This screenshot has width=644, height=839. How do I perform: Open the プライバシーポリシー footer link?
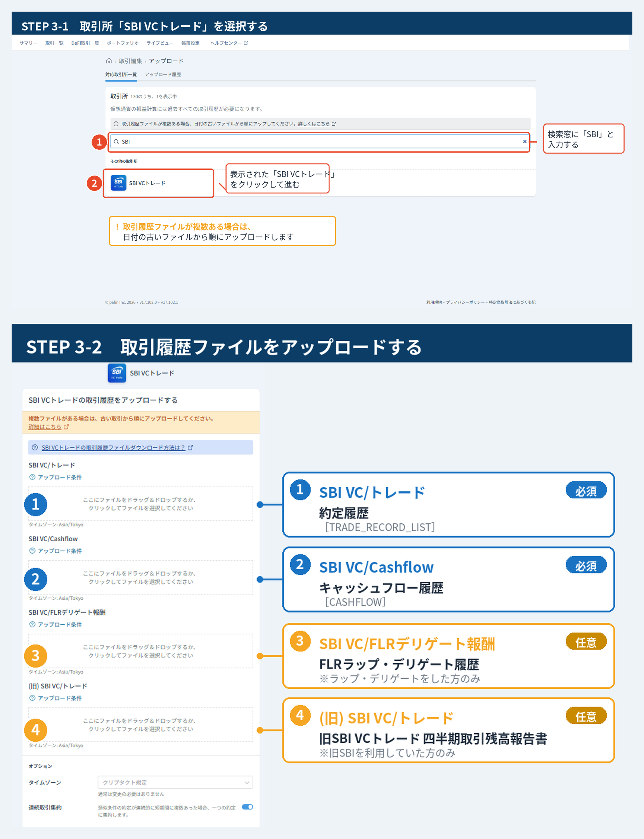(x=465, y=302)
